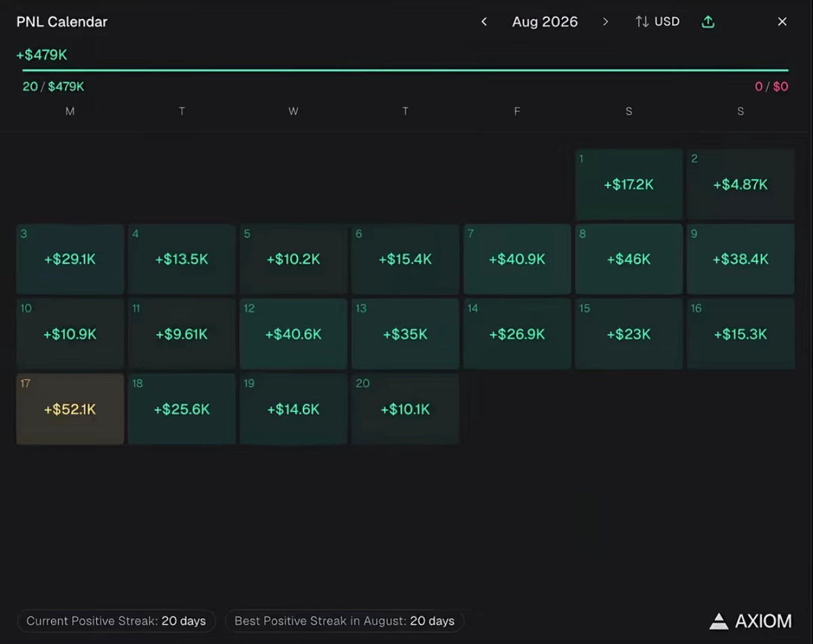Viewport: 813px width, 644px height.
Task: Select day 20 with +$10.1K
Action: [405, 409]
